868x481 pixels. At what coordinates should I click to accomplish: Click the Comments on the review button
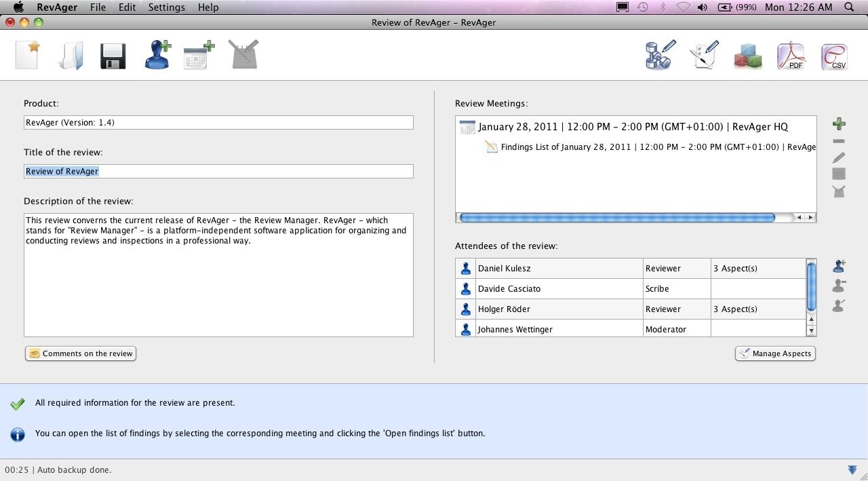[81, 353]
